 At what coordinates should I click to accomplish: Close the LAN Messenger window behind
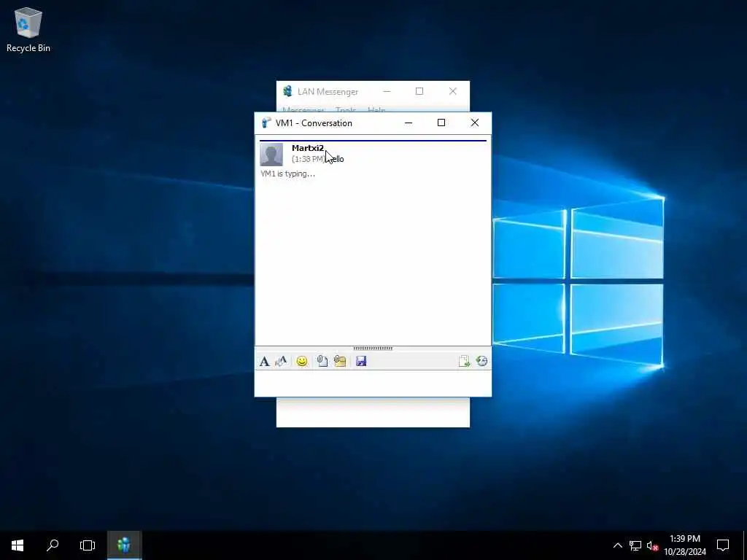tap(452, 91)
